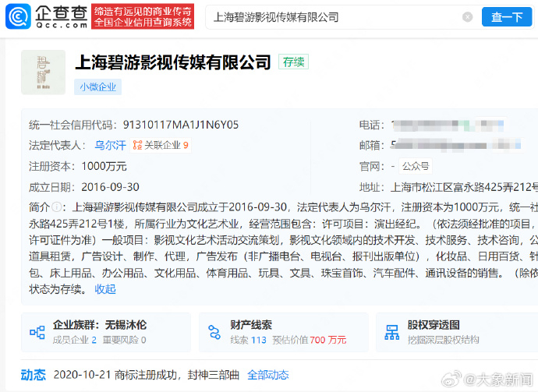Select the 上海市松江区富永路 address text
Image resolution: width=538 pixels, height=392 pixels.
(464, 187)
